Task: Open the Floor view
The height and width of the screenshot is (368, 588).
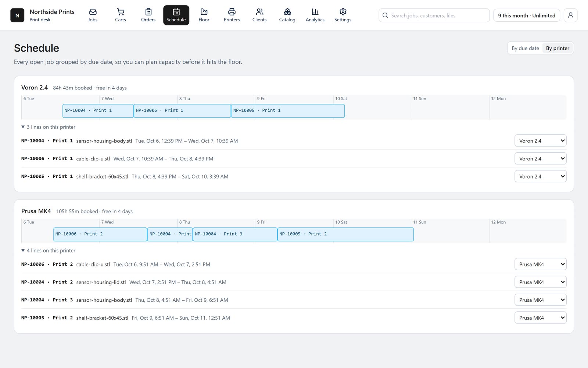Action: click(x=204, y=15)
